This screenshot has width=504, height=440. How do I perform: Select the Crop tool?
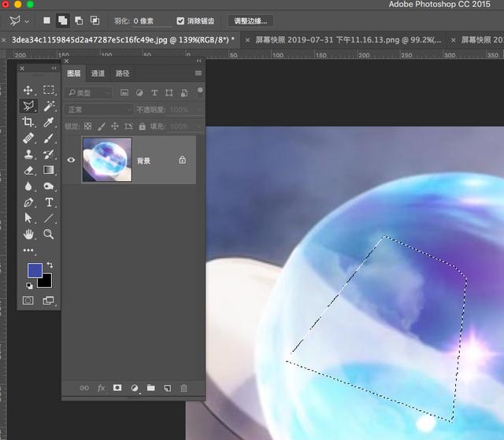point(28,122)
